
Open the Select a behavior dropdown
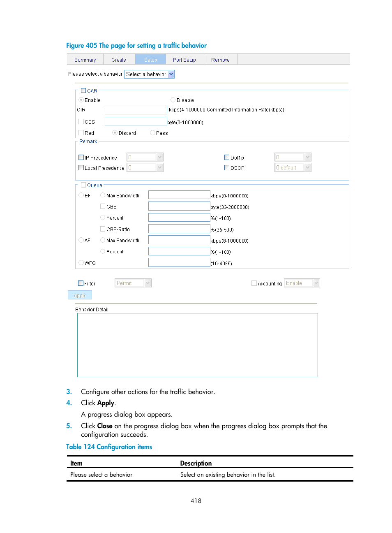(x=150, y=74)
